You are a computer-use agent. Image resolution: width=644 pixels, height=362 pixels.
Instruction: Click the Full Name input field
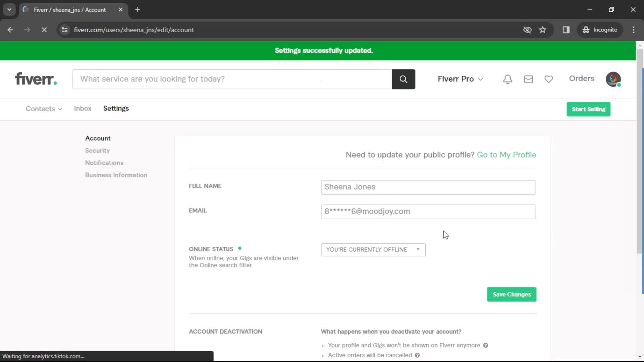[x=428, y=186]
